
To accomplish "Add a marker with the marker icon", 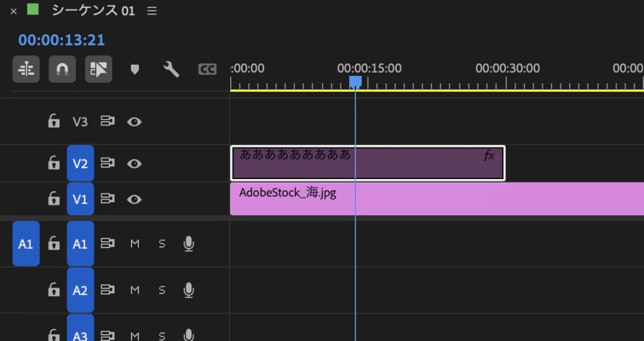I will 135,69.
